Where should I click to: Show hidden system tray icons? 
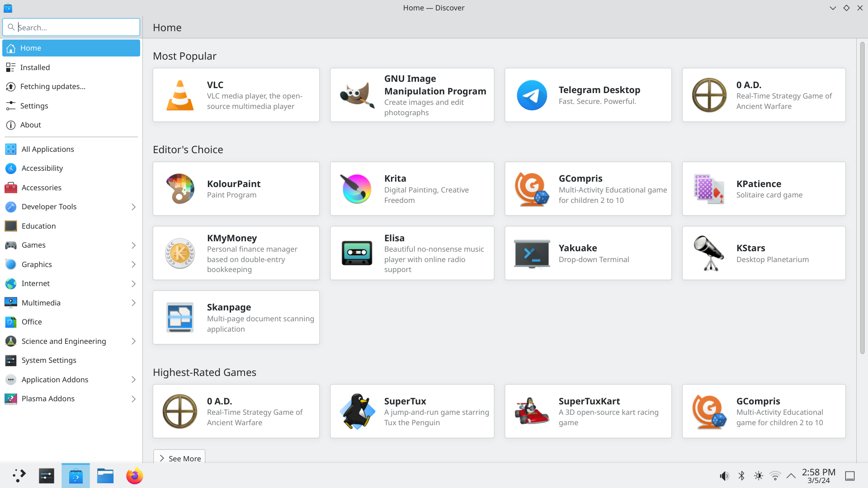point(791,476)
